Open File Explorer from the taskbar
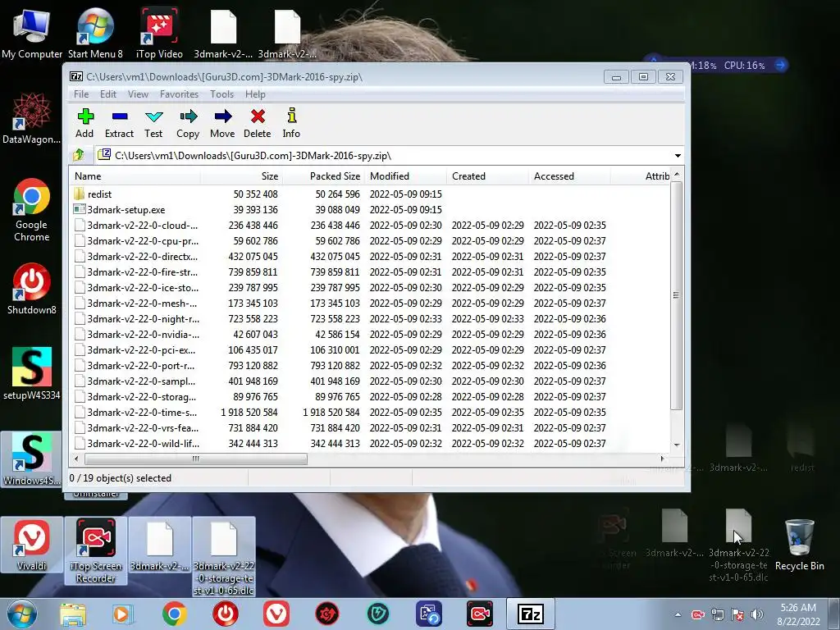Screen dimensions: 840x630 73,614
